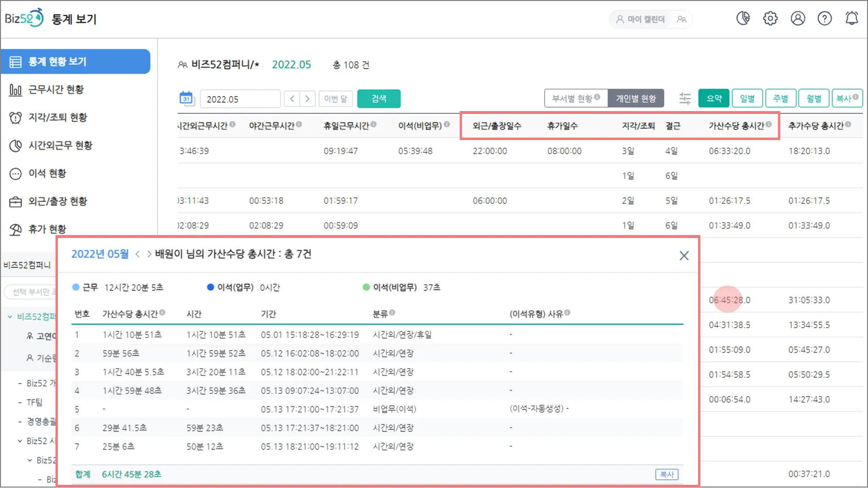Click the 선택 부서만 search field
Viewport: 868px width, 488px height.
tap(30, 292)
